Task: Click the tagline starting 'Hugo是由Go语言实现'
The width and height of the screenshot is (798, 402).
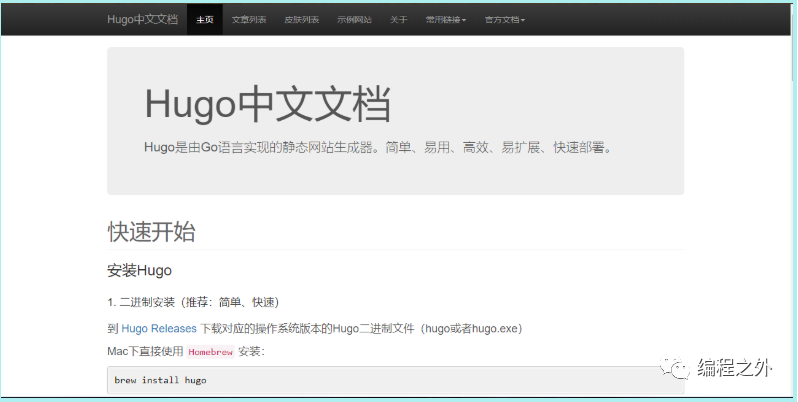Action: coord(379,148)
